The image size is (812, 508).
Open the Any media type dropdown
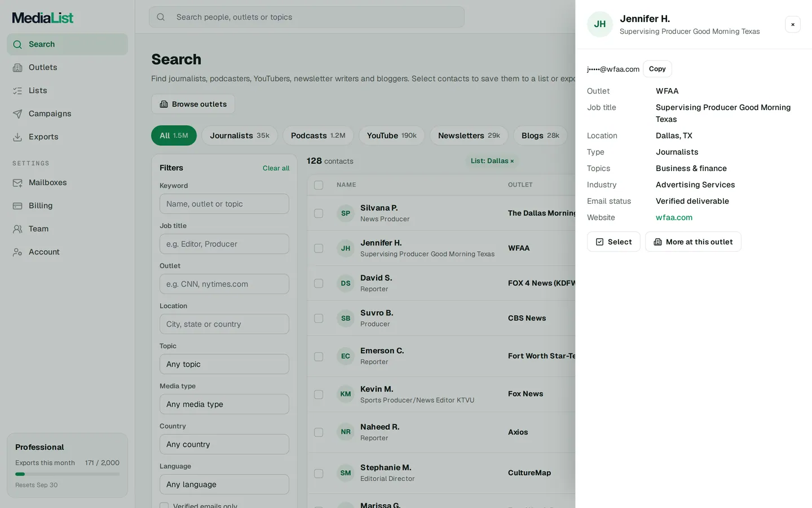click(x=224, y=404)
